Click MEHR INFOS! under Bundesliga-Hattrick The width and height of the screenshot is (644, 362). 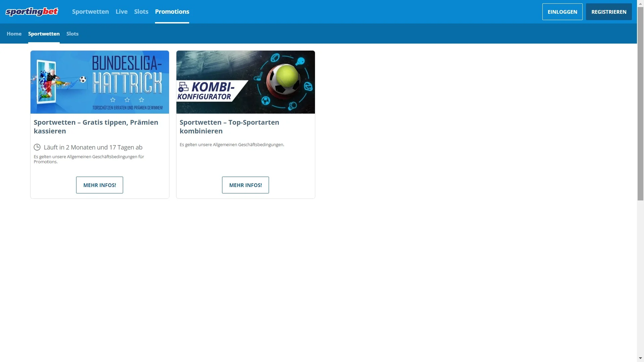click(x=100, y=185)
